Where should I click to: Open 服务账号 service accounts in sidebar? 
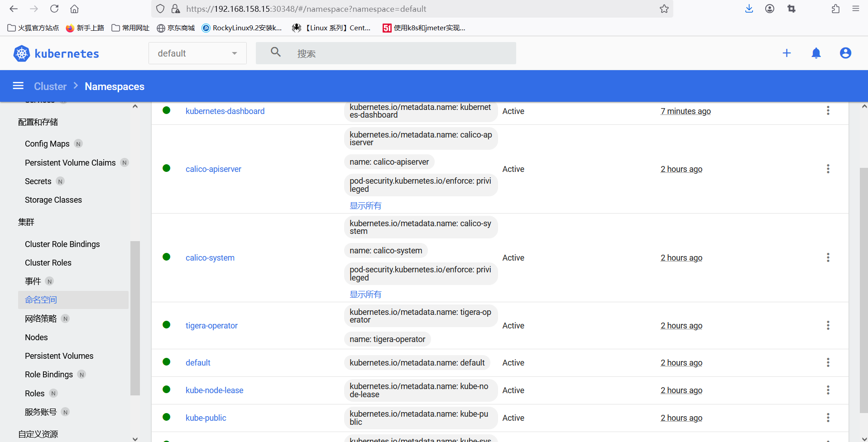(x=41, y=412)
